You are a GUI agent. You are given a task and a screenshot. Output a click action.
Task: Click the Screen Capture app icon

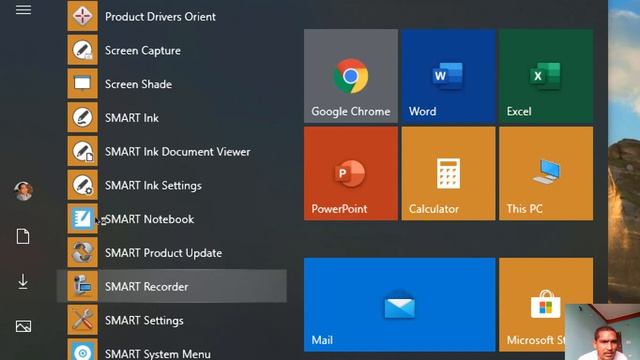82,50
